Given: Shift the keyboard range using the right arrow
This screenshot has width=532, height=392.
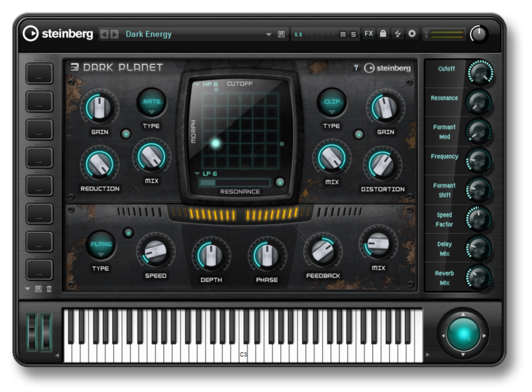Looking at the screenshot, I should 428,355.
